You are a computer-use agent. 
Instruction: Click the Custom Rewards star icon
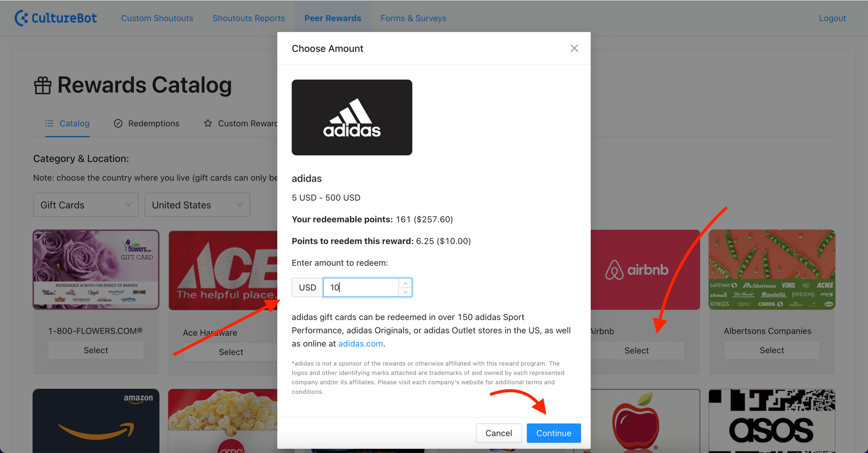[208, 123]
